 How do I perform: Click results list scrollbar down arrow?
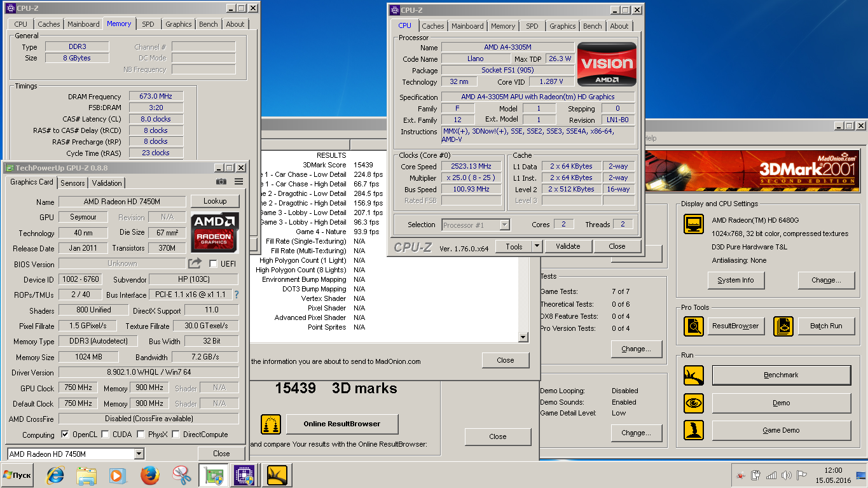pyautogui.click(x=523, y=337)
